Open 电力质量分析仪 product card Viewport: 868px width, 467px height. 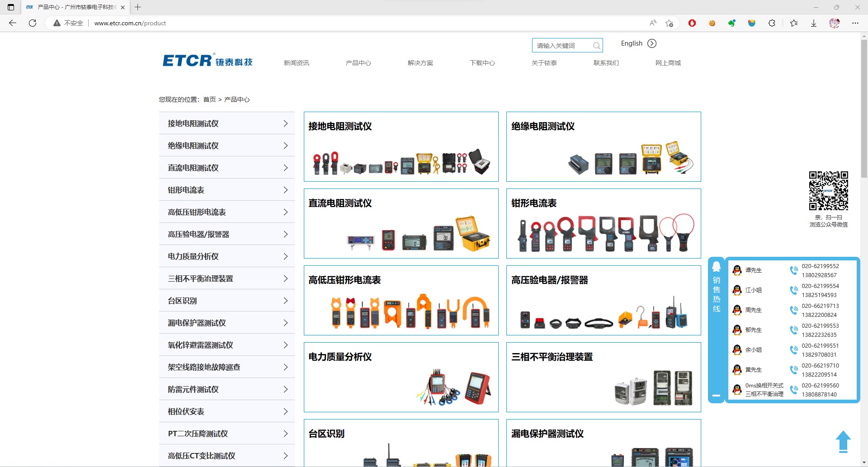pos(401,377)
